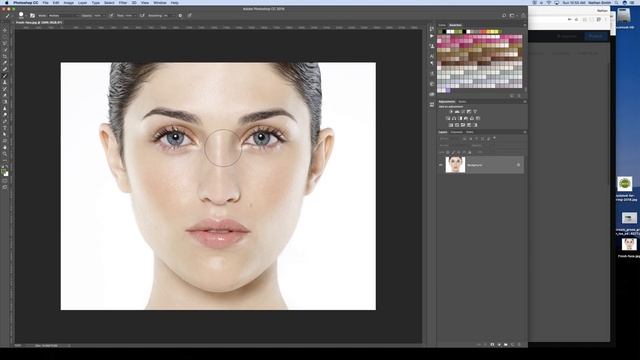Add a Brightness/Contrast adjustment

click(451, 112)
